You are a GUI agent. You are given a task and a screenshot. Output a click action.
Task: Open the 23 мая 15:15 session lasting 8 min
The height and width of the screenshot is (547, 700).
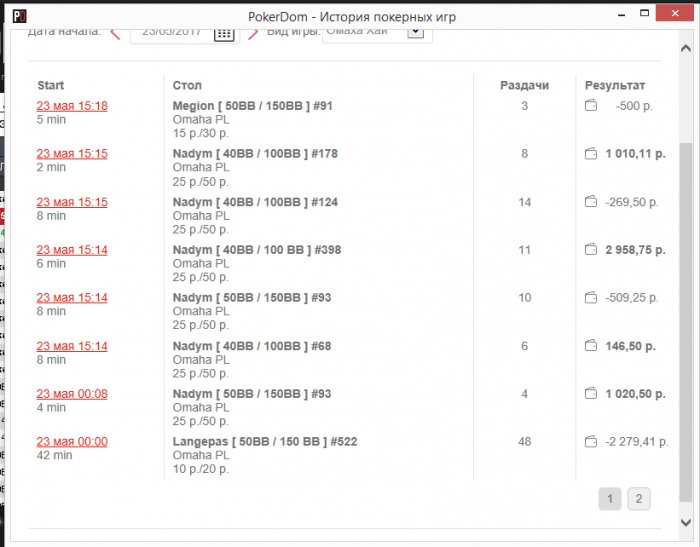[72, 202]
